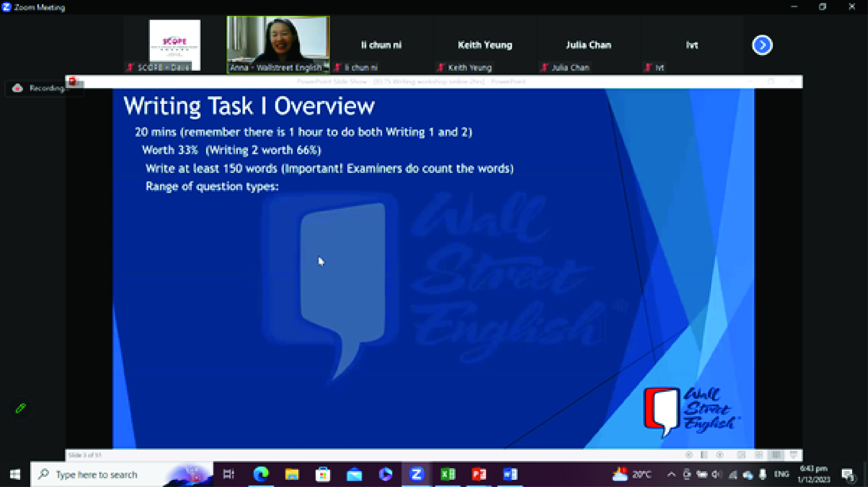Screen dimensions: 868x487
Task: Open Zoom from the taskbar
Action: [416, 474]
